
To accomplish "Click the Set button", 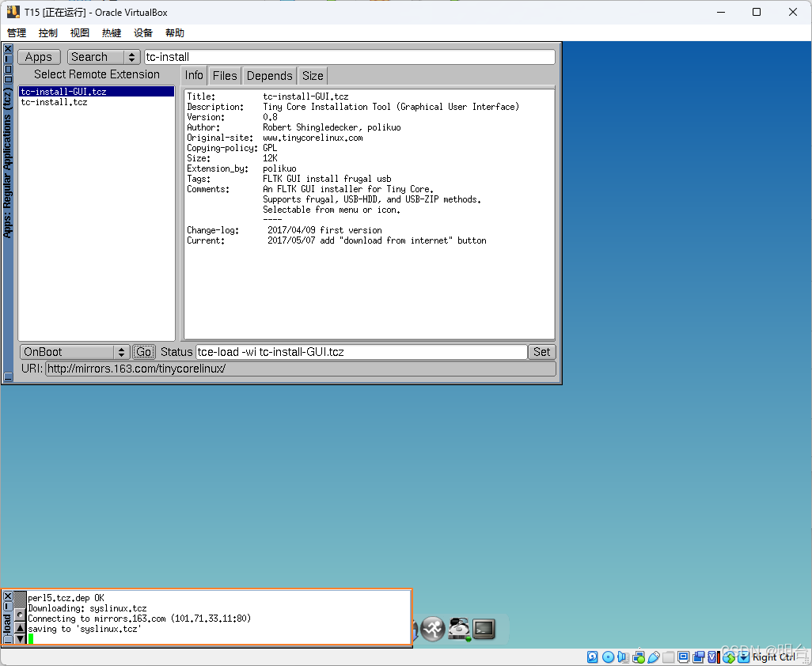I will [x=541, y=352].
